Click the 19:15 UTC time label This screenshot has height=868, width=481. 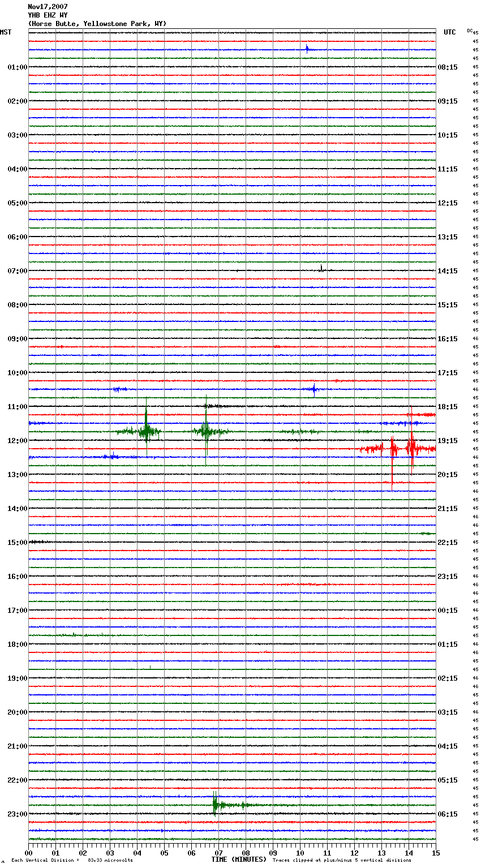pyautogui.click(x=448, y=441)
